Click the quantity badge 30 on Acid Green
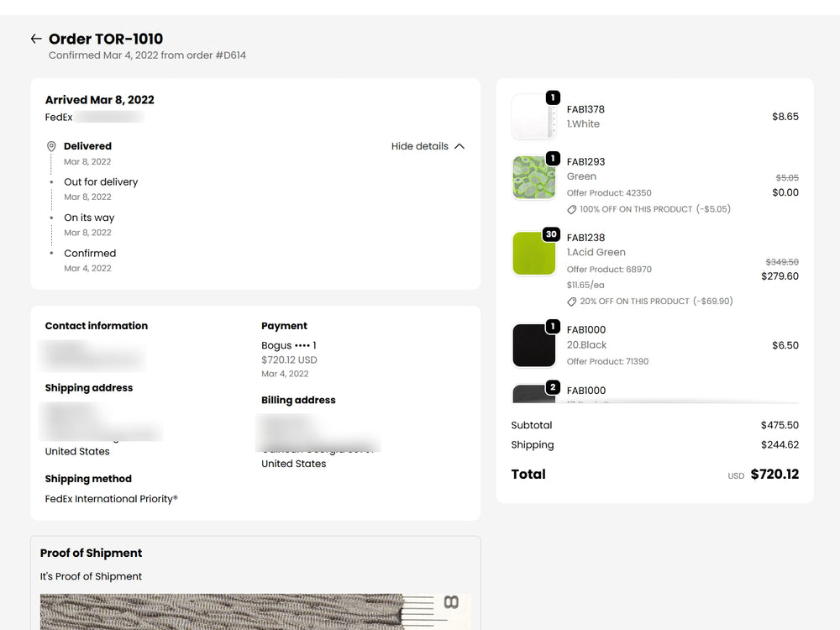 (551, 234)
